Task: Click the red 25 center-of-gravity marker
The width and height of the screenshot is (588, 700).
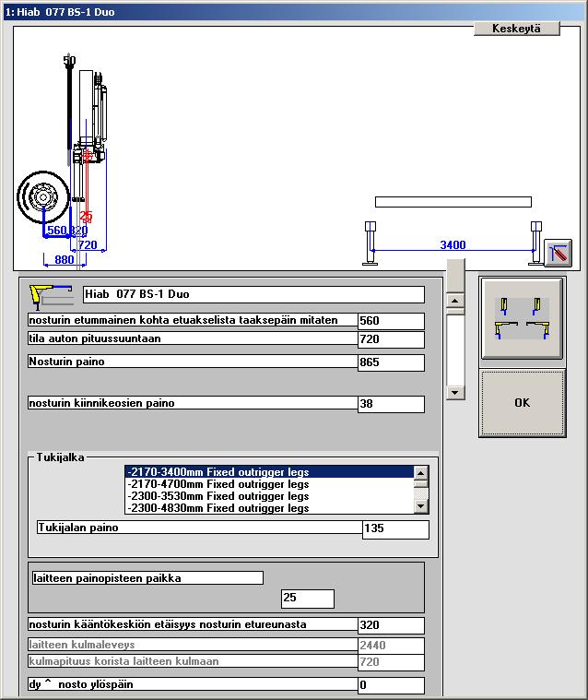Action: click(86, 217)
